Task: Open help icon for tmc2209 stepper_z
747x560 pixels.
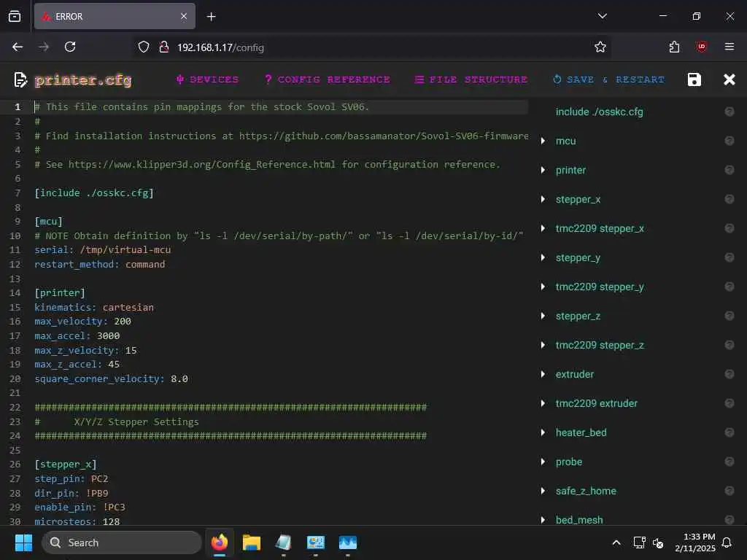Action: [729, 345]
